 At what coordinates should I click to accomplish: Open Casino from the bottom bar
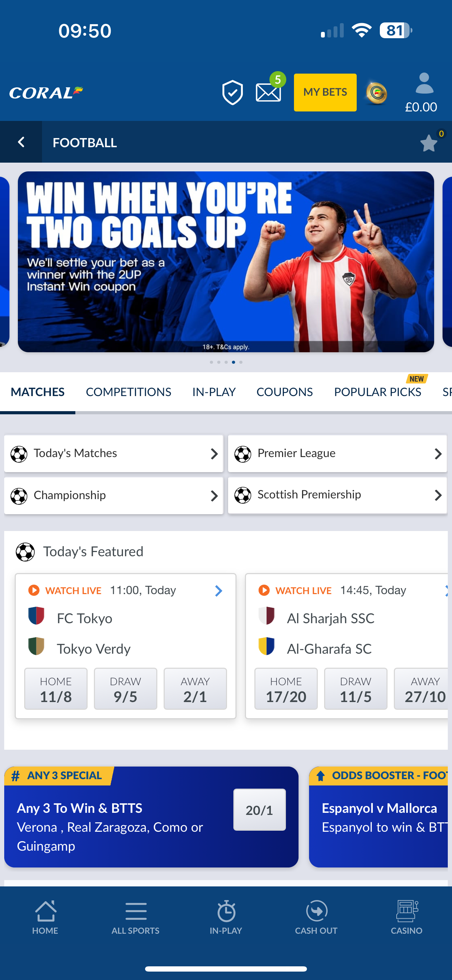tap(407, 917)
